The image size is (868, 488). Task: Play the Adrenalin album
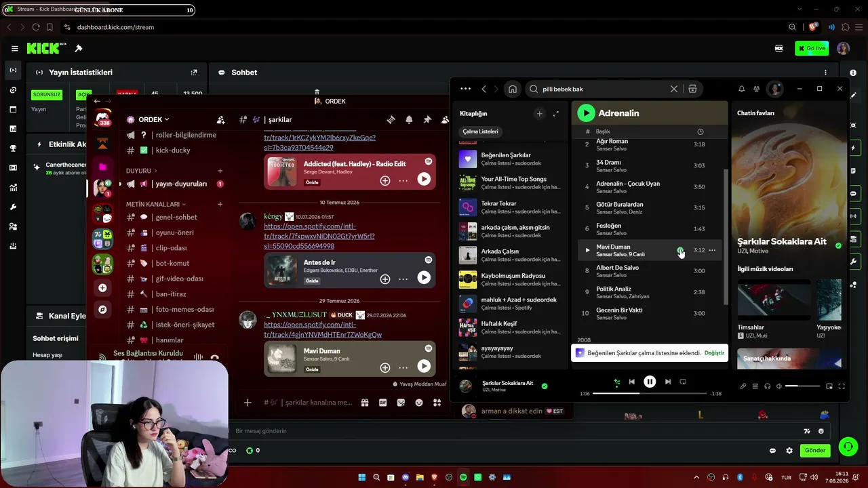(586, 113)
